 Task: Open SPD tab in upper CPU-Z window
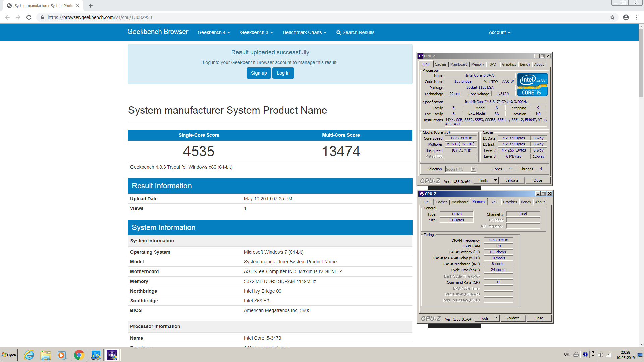tap(493, 64)
